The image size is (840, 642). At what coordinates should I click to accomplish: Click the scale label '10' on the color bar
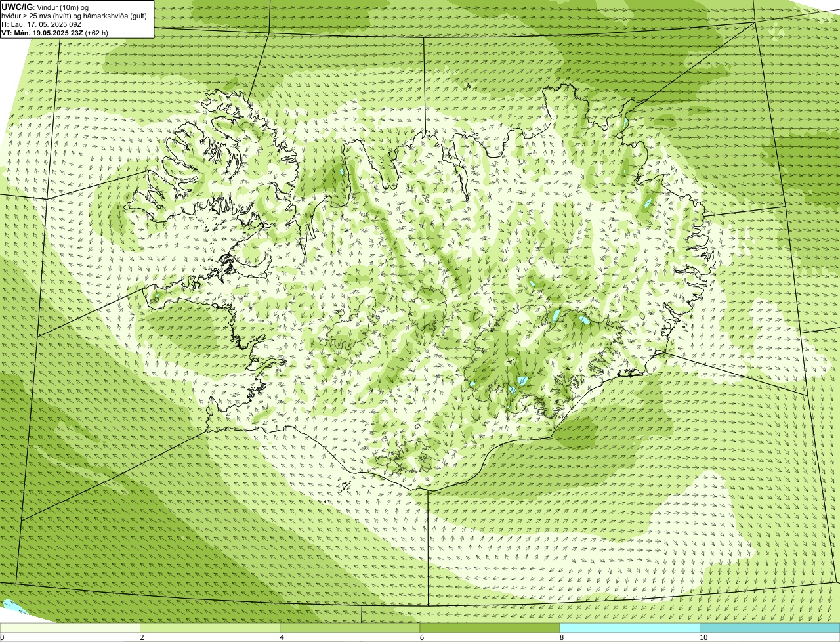[703, 637]
